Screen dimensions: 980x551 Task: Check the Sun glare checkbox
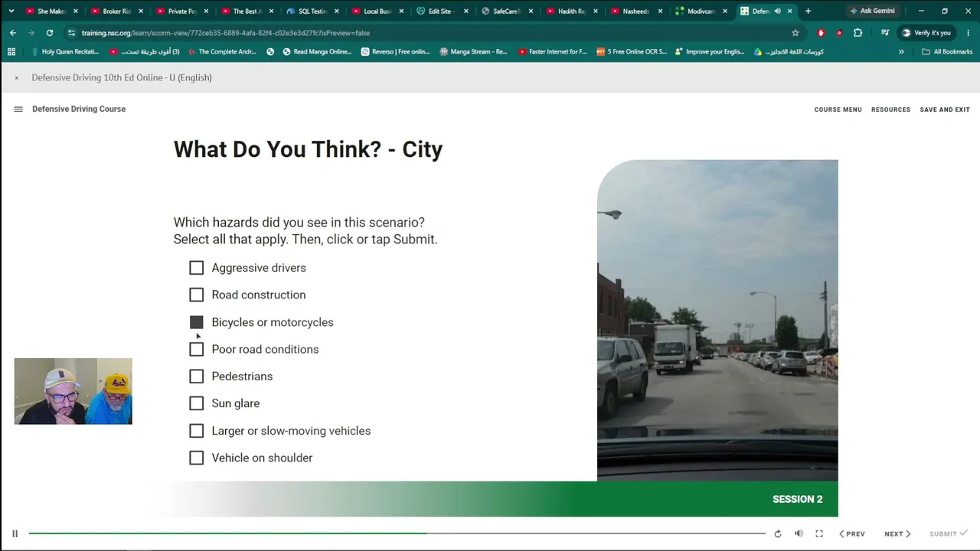(197, 403)
